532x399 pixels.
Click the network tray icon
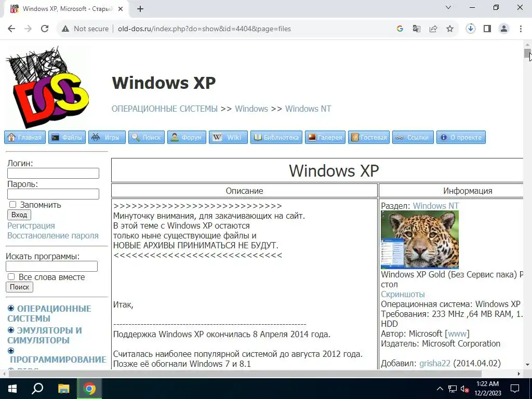point(453,389)
